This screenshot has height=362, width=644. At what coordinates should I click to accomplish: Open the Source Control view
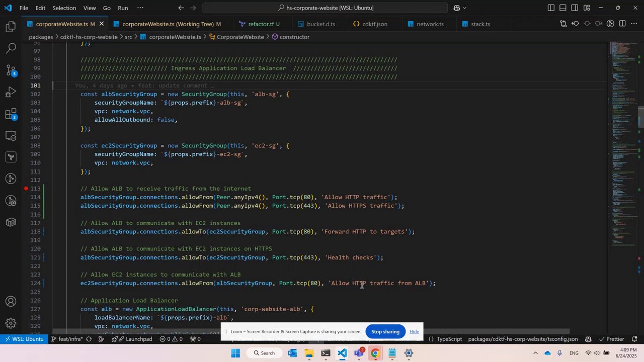(x=11, y=70)
